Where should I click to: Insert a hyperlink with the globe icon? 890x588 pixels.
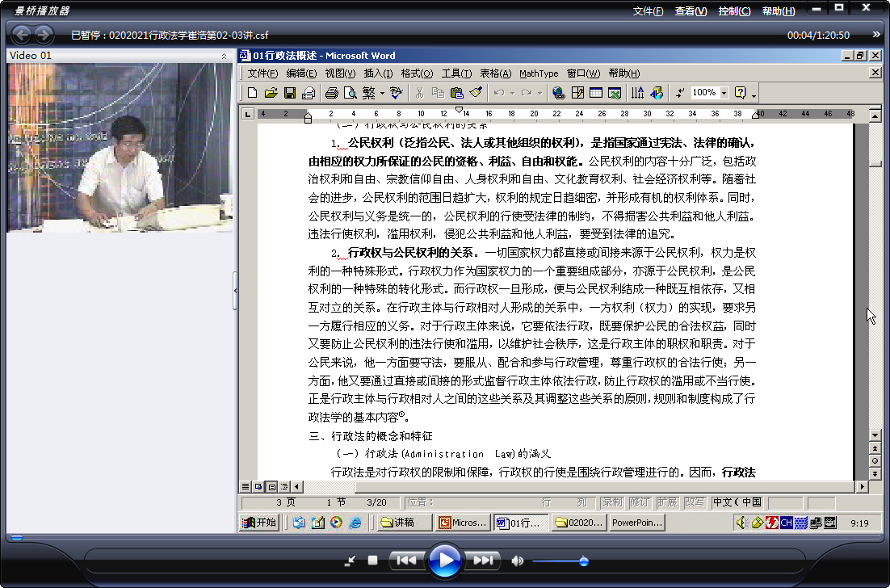pyautogui.click(x=559, y=93)
